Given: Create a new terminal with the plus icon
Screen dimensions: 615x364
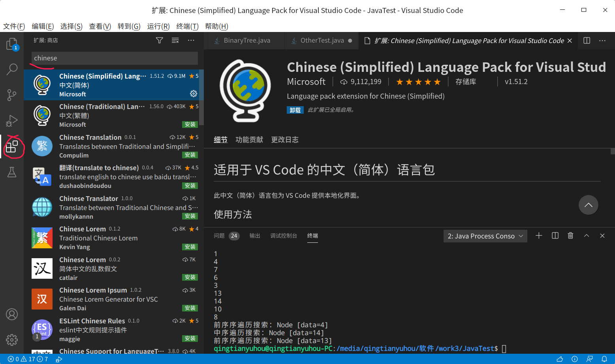Looking at the screenshot, I should [539, 236].
